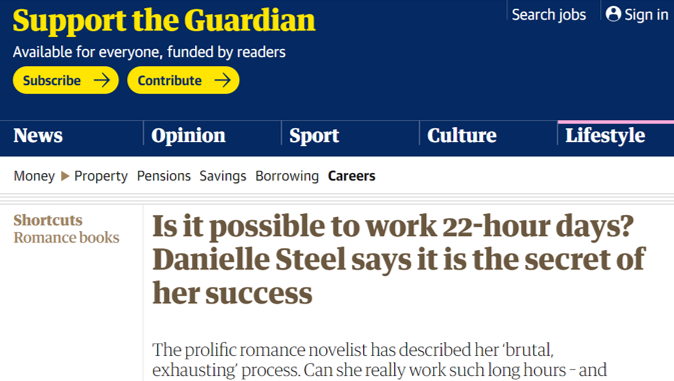The width and height of the screenshot is (674, 381).
Task: Click the Subscribe button
Action: pos(66,80)
